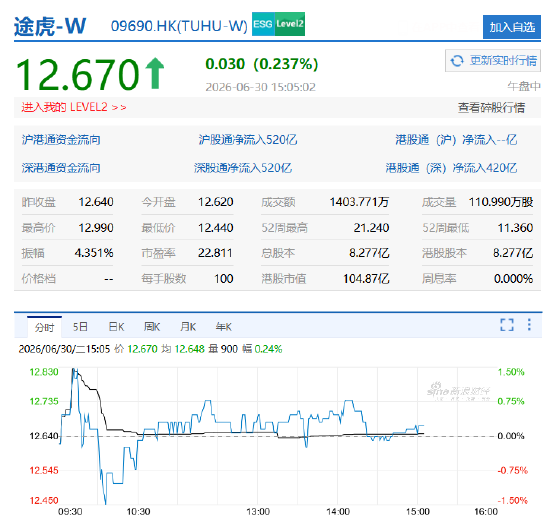Viewport: 550px width, 516px height.
Task: Open 查看碎股行情 link
Action: [x=491, y=107]
